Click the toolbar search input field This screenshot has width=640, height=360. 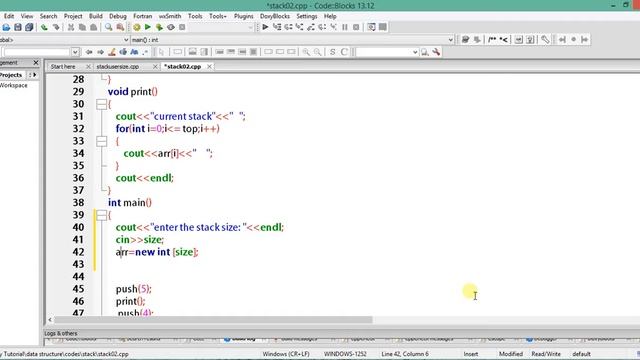pos(37,52)
